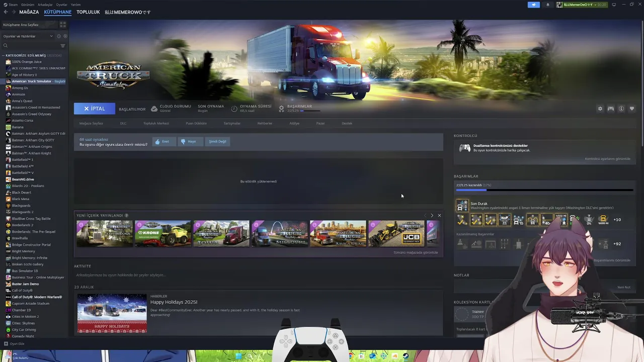
Task: Open game settings gear icon
Action: (x=600, y=109)
